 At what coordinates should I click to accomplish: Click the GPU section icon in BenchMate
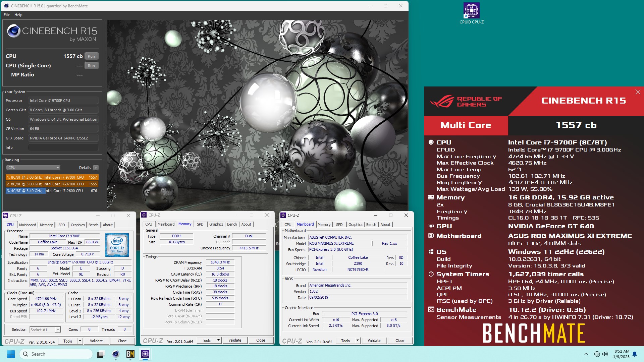tap(431, 226)
